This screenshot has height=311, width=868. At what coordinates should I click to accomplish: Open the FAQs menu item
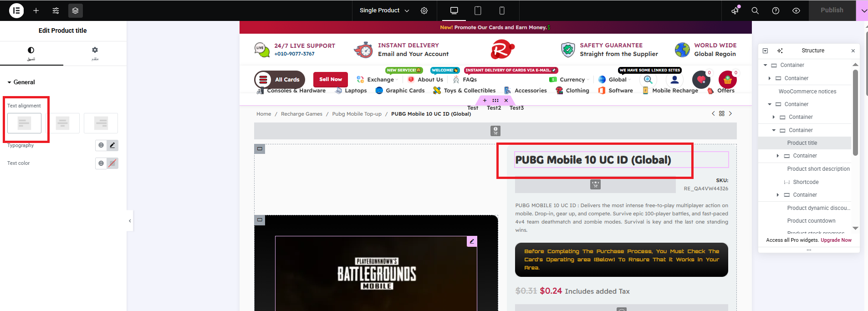[465, 80]
